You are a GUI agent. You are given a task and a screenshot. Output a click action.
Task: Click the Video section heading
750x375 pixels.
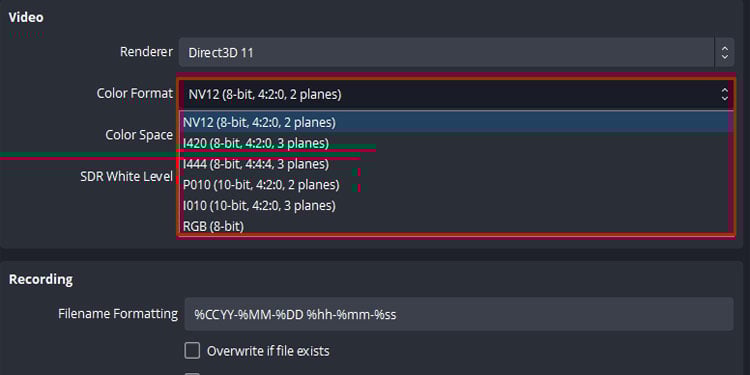[26, 17]
